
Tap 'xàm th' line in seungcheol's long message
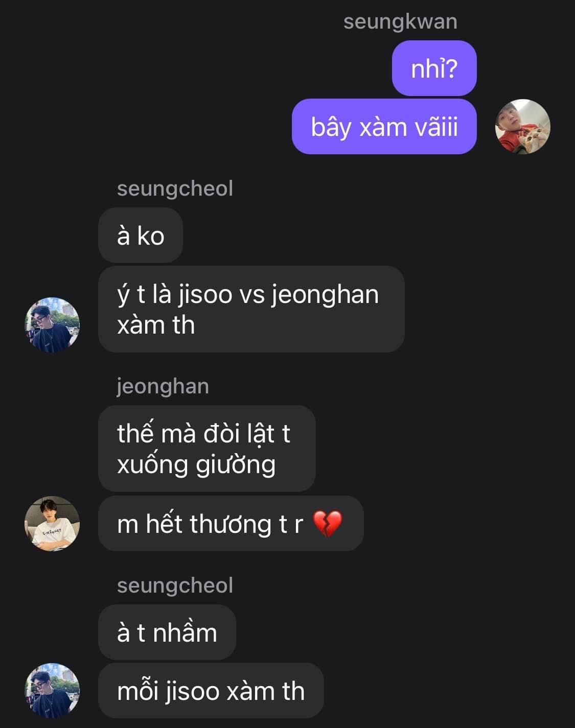tap(156, 325)
